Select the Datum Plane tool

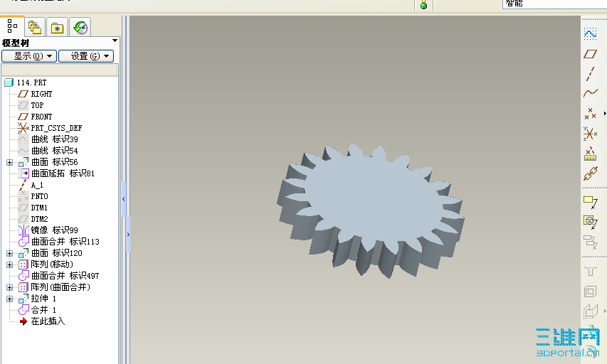pyautogui.click(x=590, y=54)
